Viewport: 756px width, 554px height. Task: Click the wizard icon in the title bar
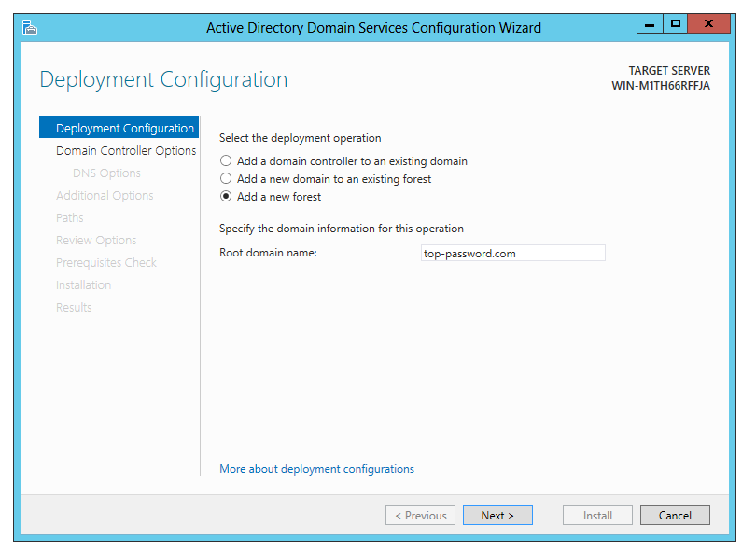click(x=30, y=27)
